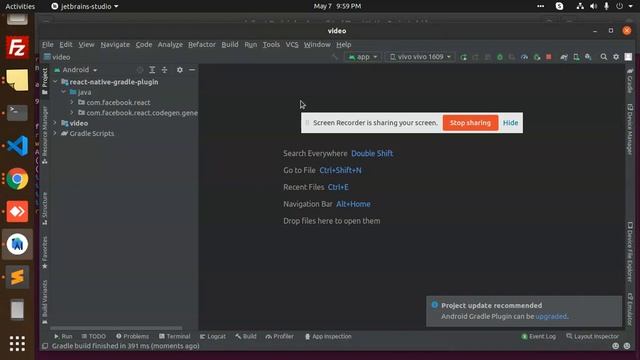Collapse the java folder node
Screen dimensions: 640x360
(x=64, y=92)
